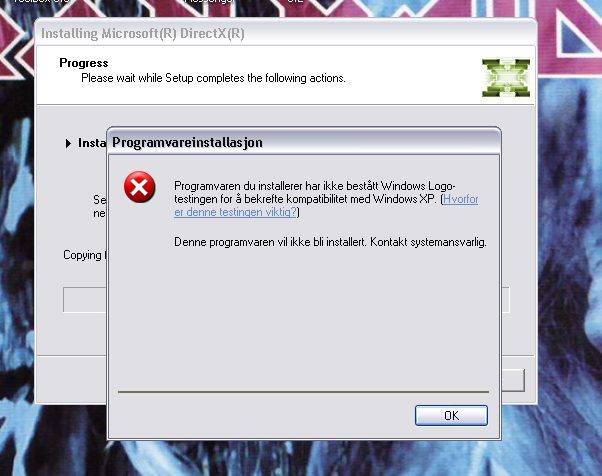Click the bold Progress heading

[x=84, y=63]
